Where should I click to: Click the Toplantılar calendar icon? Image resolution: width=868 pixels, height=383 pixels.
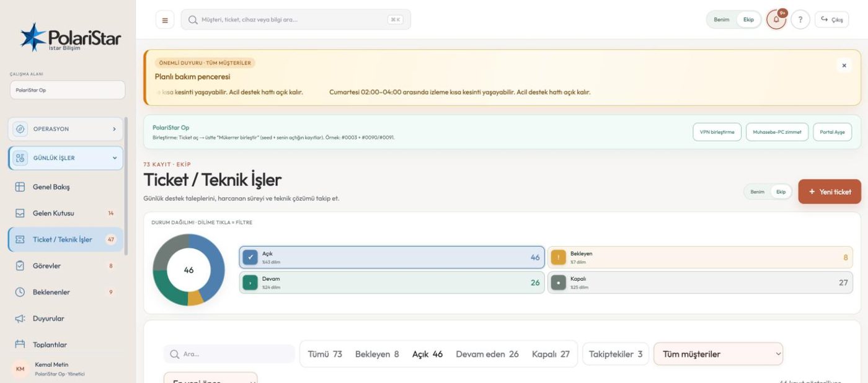20,345
